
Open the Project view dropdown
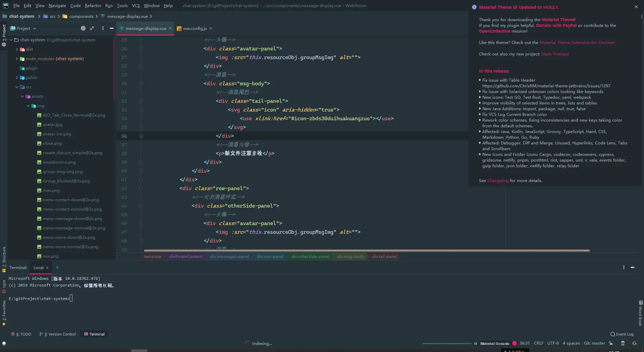pos(23,28)
